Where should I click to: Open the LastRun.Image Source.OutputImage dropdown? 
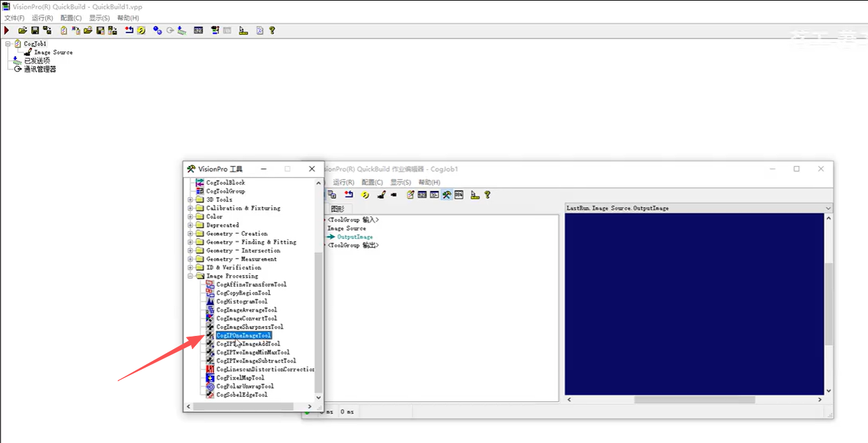click(828, 208)
